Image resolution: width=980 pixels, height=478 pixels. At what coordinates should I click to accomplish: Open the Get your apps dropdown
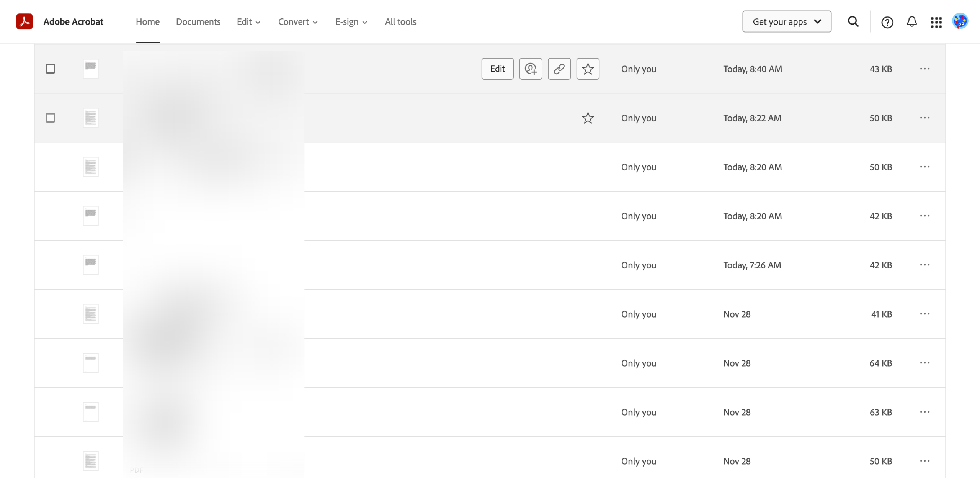786,21
